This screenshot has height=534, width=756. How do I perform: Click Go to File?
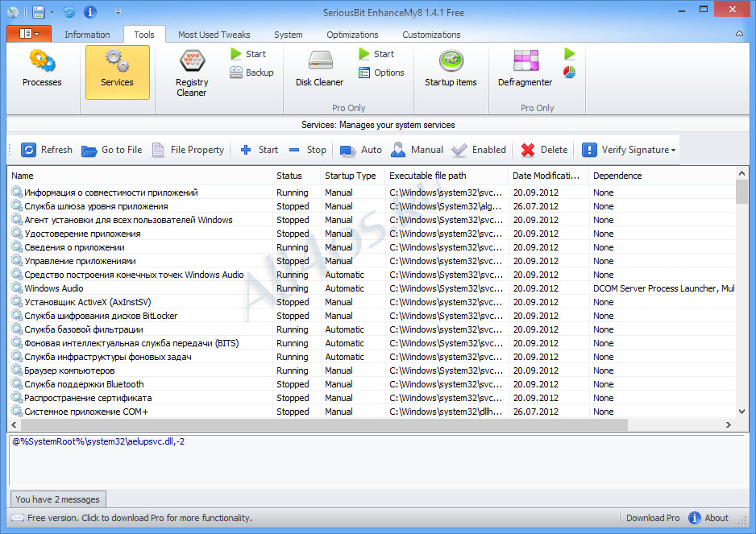[x=112, y=150]
